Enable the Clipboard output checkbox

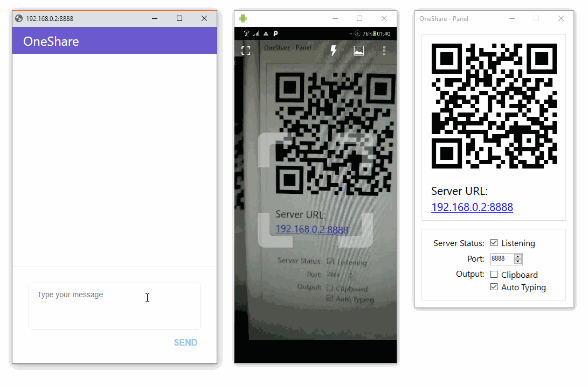pos(494,275)
